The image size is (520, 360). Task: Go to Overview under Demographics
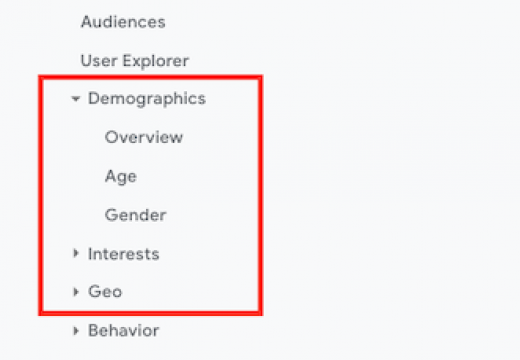[144, 137]
